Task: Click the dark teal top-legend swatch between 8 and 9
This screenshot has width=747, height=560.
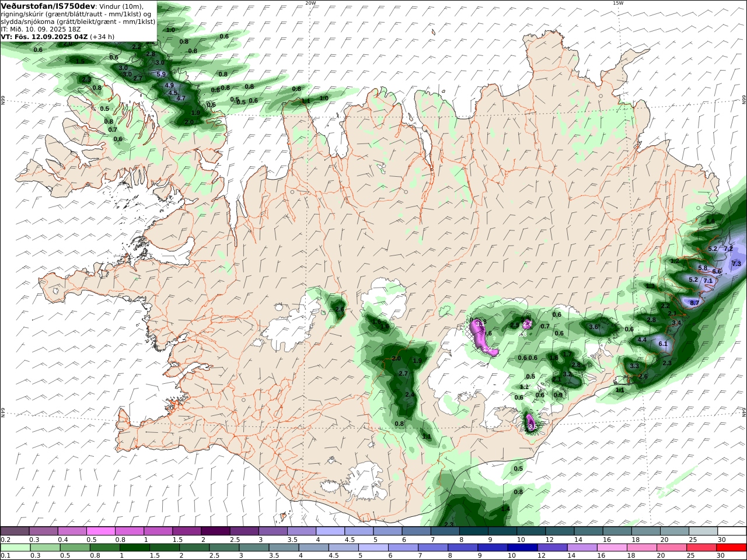Action: pos(474,531)
